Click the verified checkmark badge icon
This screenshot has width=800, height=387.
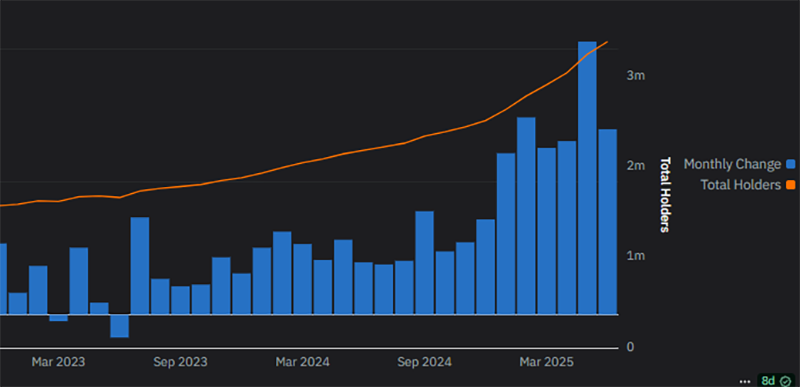click(x=786, y=381)
